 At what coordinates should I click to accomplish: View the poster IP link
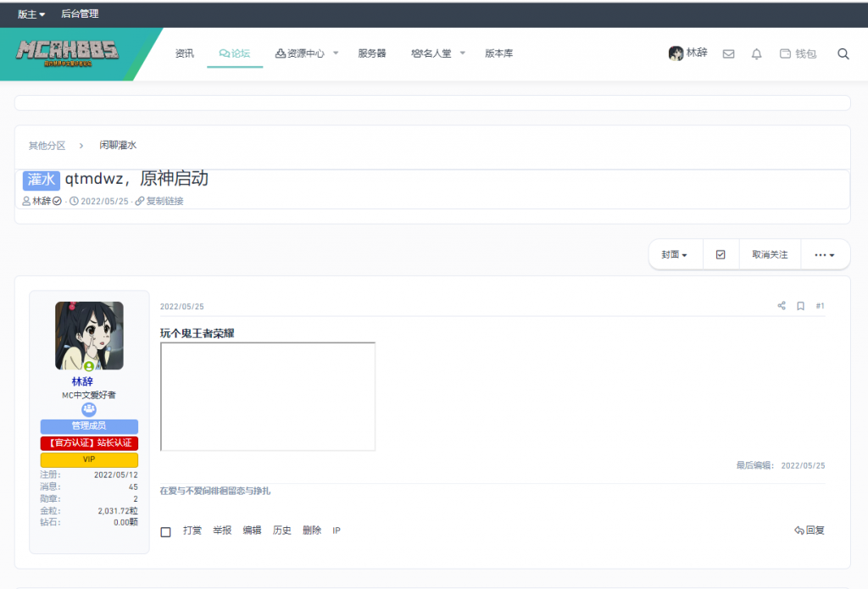point(337,531)
